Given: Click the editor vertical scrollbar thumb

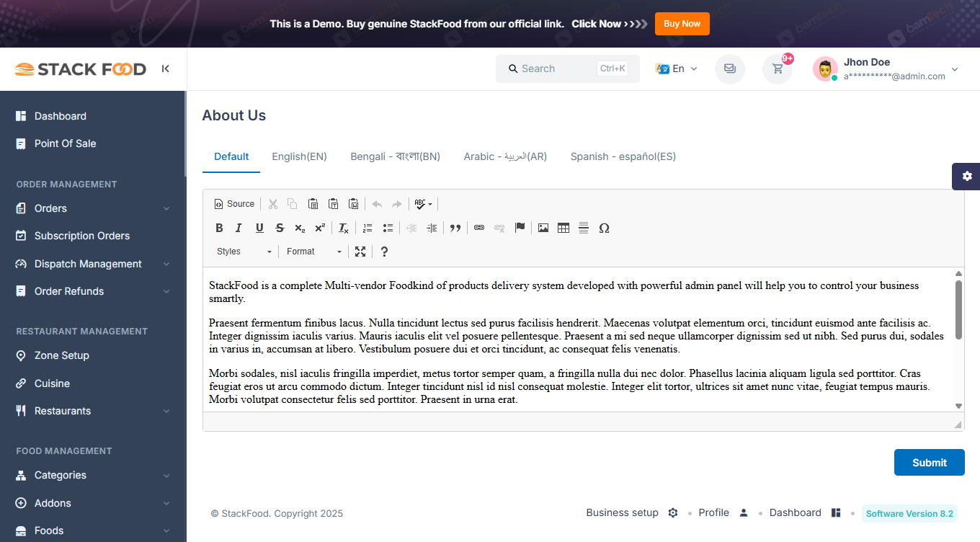Looking at the screenshot, I should (958, 310).
